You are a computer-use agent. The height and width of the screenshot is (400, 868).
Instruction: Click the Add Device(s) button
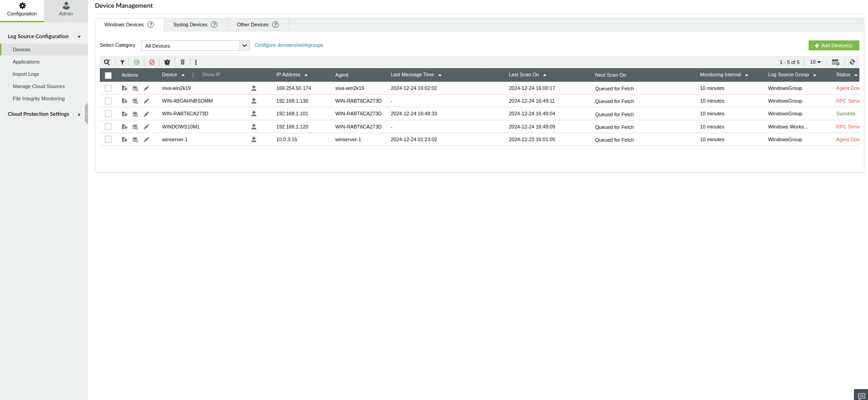834,45
